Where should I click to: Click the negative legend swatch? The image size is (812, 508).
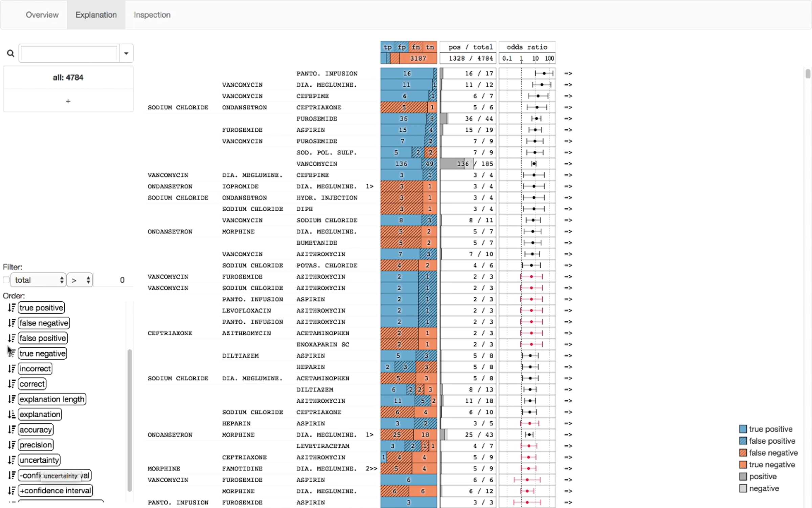point(743,488)
